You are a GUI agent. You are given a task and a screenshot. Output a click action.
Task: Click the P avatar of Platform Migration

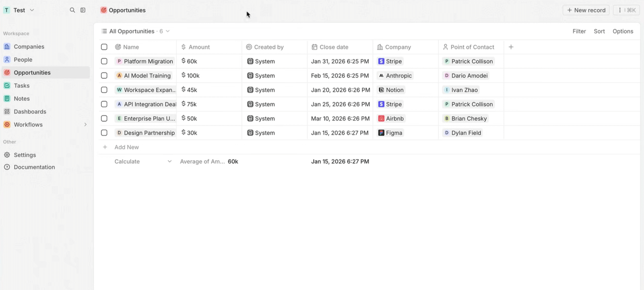click(119, 61)
